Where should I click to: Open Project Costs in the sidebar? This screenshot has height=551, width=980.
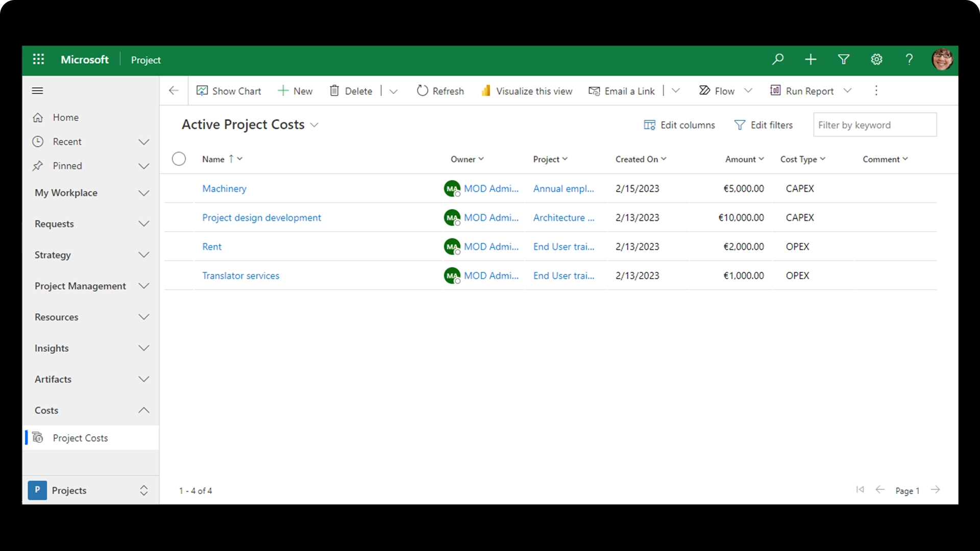[80, 438]
